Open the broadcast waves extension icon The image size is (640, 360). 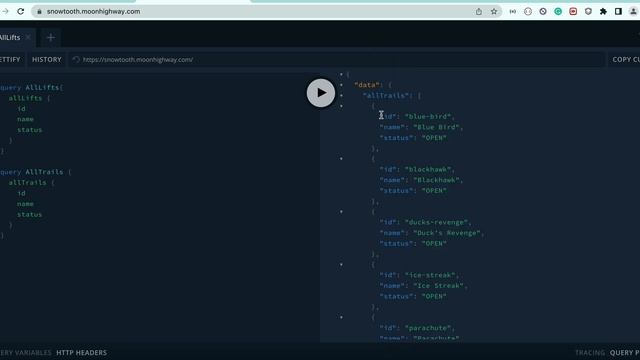(x=513, y=11)
